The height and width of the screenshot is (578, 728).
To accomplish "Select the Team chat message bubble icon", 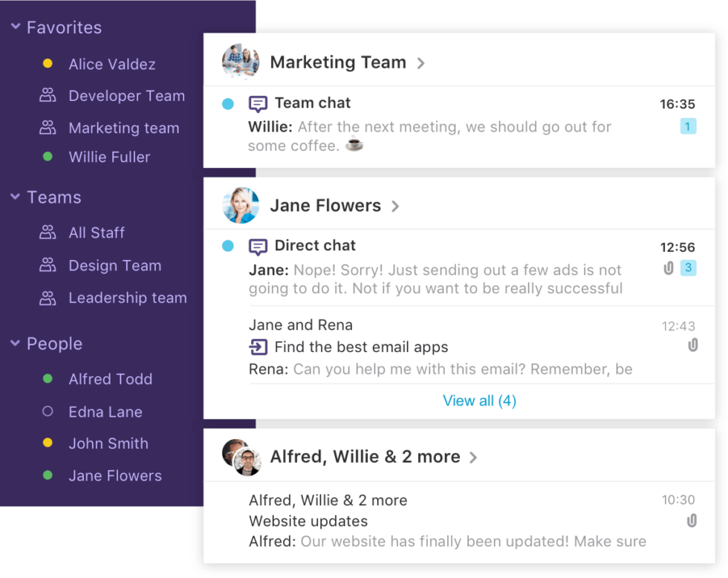I will coord(256,103).
